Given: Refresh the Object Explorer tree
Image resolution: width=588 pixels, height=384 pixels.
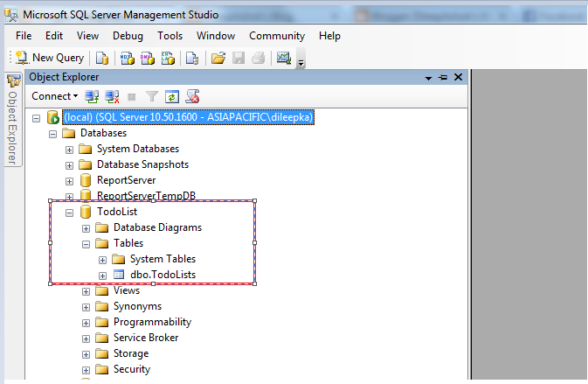Looking at the screenshot, I should pos(172,97).
